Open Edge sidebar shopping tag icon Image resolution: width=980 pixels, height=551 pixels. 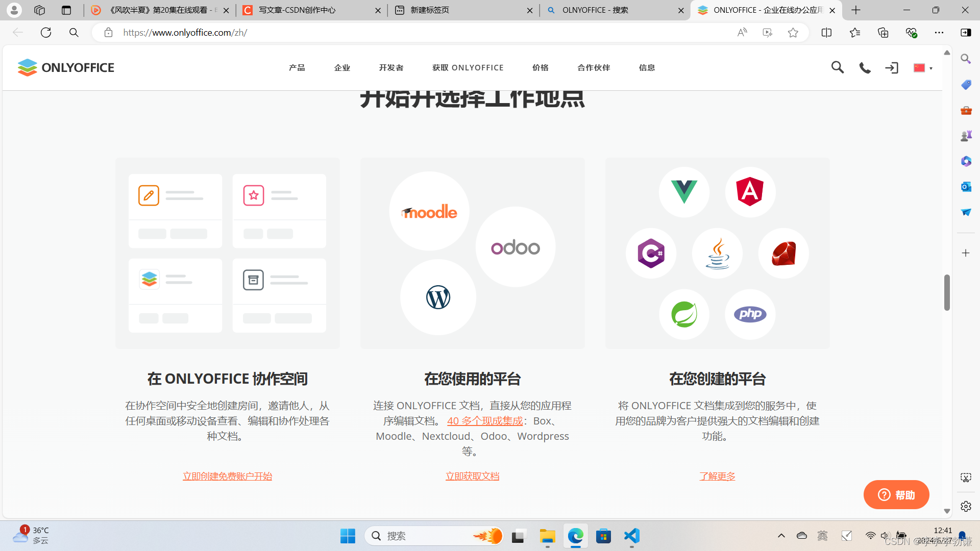(966, 85)
